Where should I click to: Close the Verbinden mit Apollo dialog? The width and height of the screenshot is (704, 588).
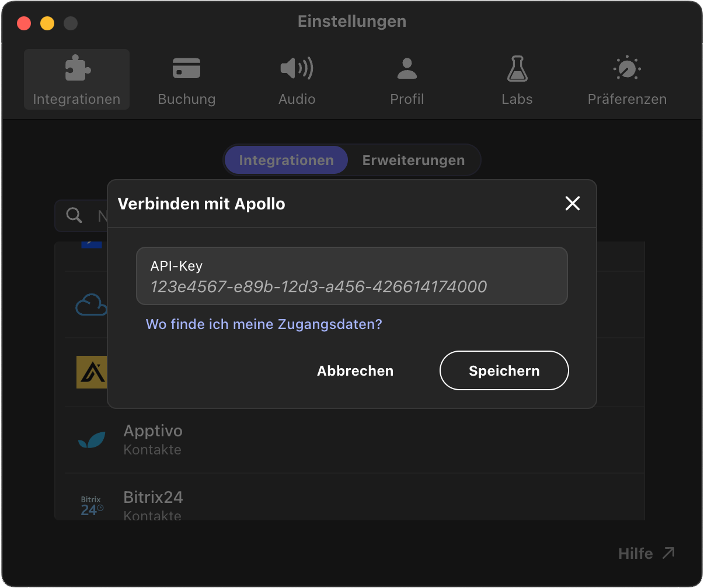pos(573,203)
